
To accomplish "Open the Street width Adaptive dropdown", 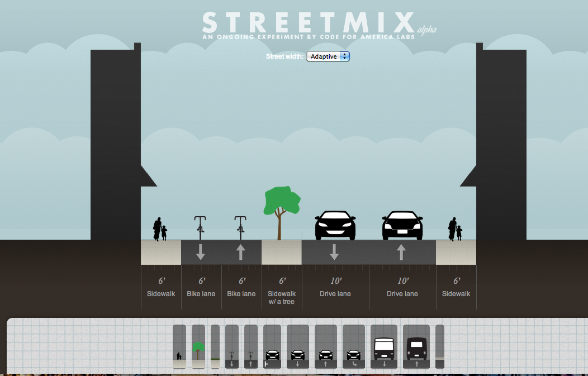I will pyautogui.click(x=328, y=56).
